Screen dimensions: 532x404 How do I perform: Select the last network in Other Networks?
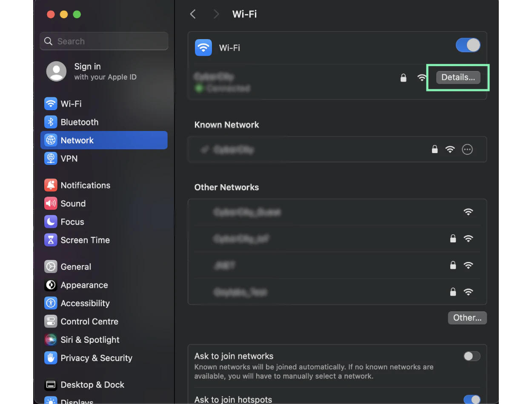click(x=337, y=292)
